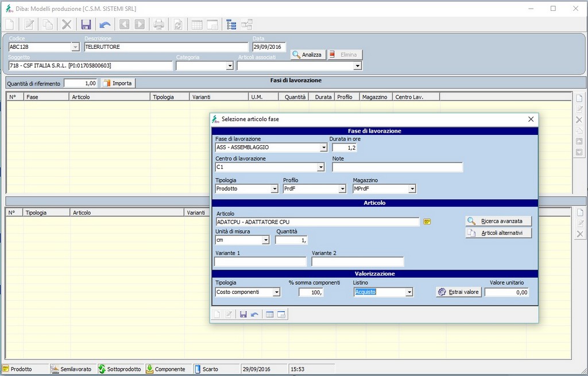Open the Articoli associati dropdown
The height and width of the screenshot is (376, 588).
(357, 65)
